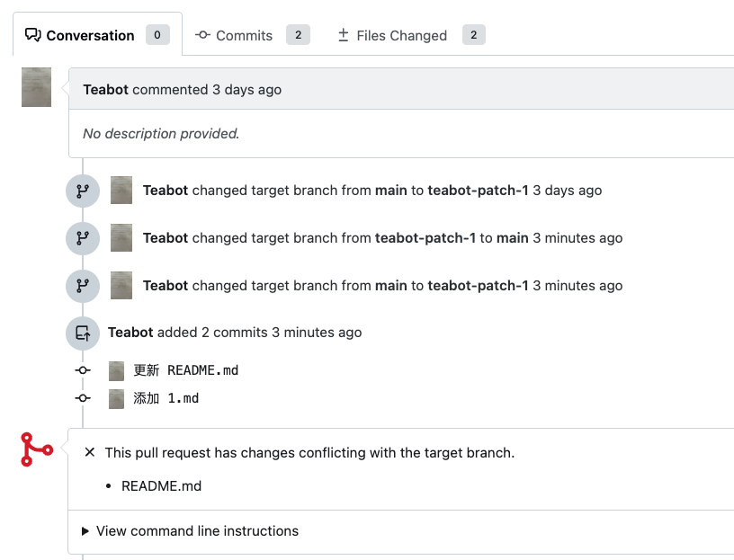
Task: Click the third branch change timeline icon
Action: coord(83,286)
